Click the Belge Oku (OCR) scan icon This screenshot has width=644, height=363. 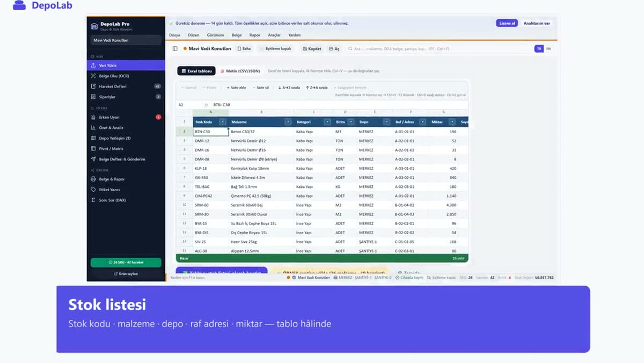pyautogui.click(x=93, y=76)
